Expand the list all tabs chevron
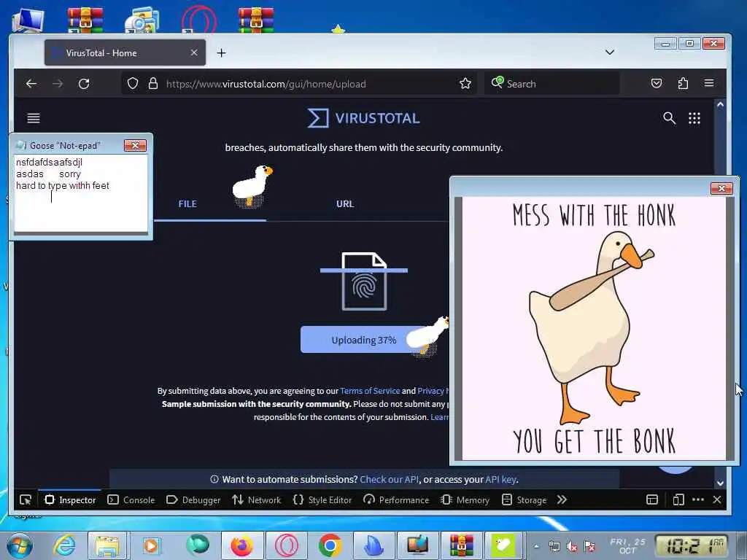This screenshot has width=747, height=560. pyautogui.click(x=610, y=52)
